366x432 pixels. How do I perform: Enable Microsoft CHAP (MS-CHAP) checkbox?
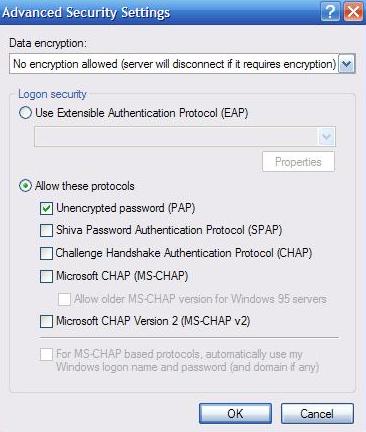click(46, 276)
